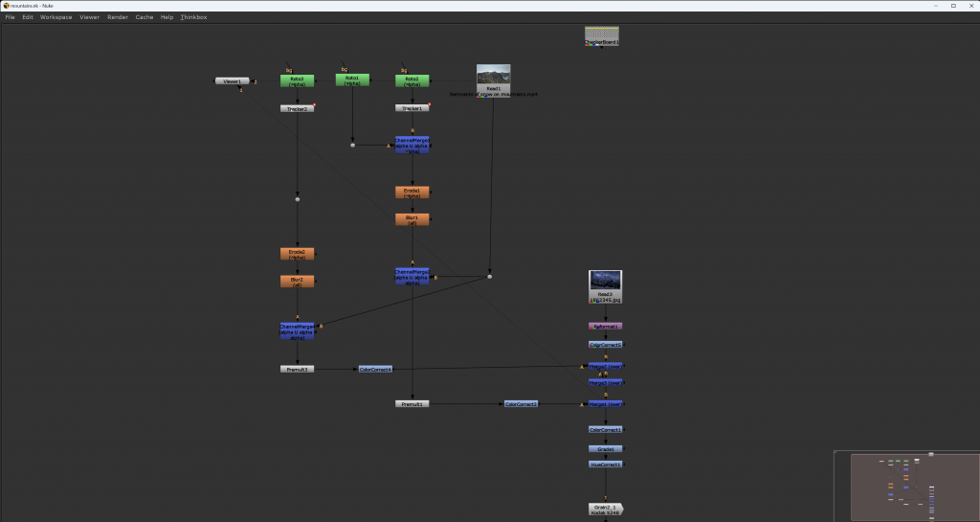Screen dimensions: 980x522
Task: Select the HueCorrect1 node
Action: coord(605,465)
